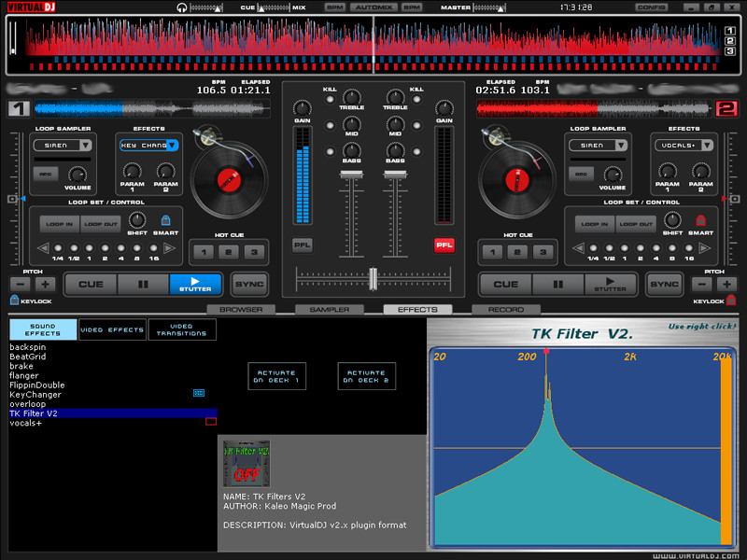Image resolution: width=747 pixels, height=560 pixels.
Task: Open deck 1 loop sampler Siren dropdown
Action: 63,146
